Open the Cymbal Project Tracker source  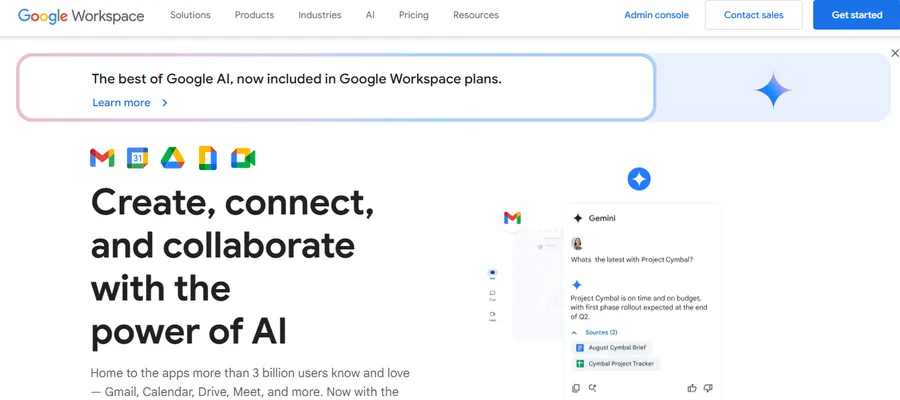tap(616, 364)
